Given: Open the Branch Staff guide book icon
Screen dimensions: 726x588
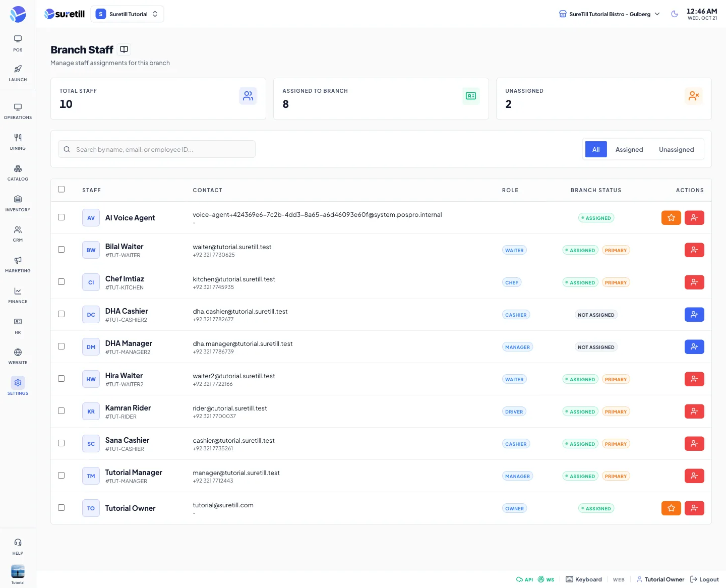Looking at the screenshot, I should (124, 49).
